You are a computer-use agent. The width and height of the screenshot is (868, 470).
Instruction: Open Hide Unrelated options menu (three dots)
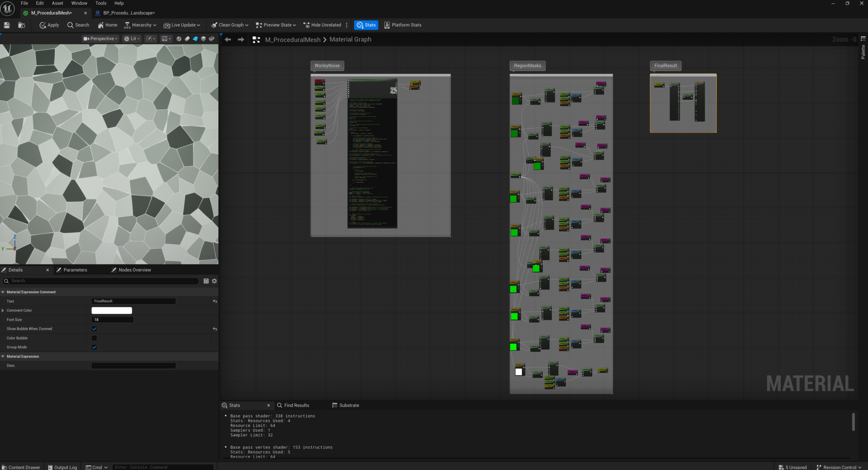point(347,25)
